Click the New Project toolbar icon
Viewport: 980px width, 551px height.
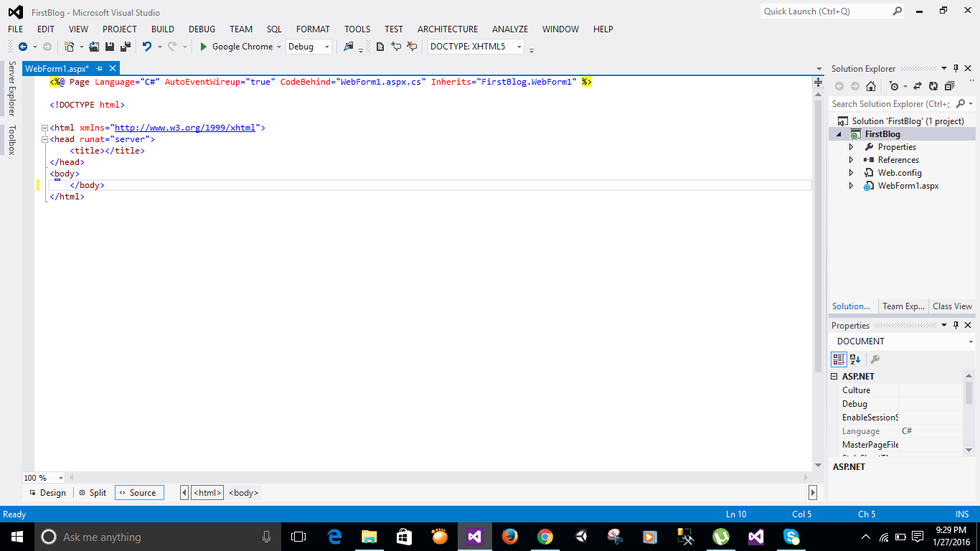(70, 47)
